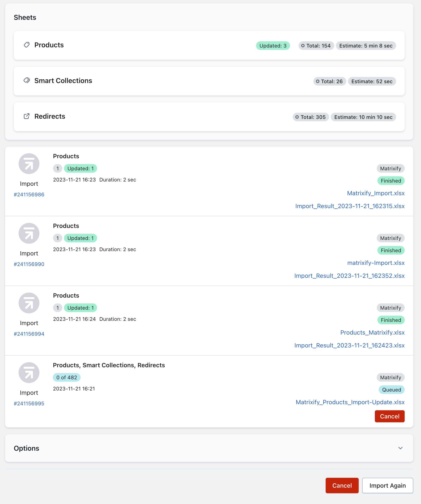The height and width of the screenshot is (504, 421).
Task: Click the Import arrow icon for job #241156994
Action: (x=29, y=303)
